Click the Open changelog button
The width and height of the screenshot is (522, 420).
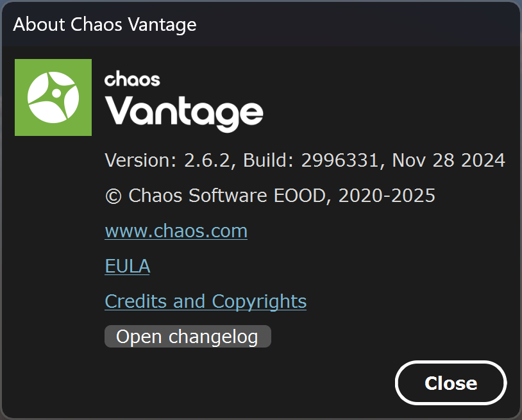coord(188,337)
